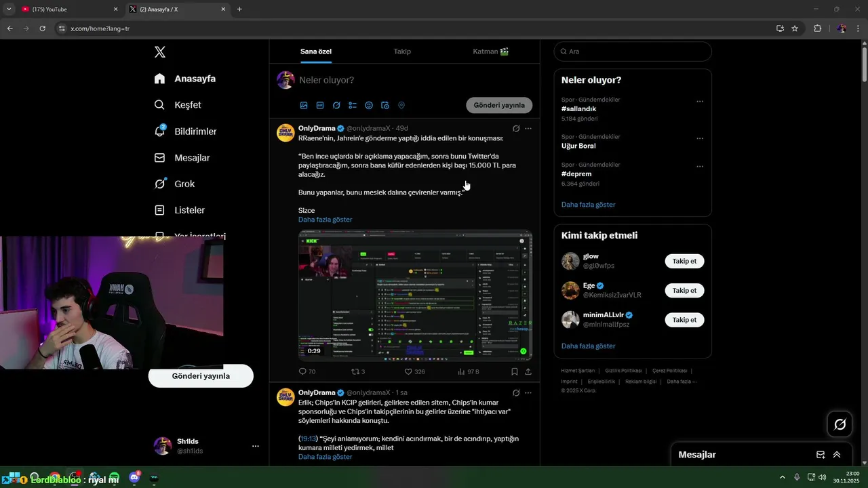Add a poll to the post
The height and width of the screenshot is (488, 868).
pos(353,105)
